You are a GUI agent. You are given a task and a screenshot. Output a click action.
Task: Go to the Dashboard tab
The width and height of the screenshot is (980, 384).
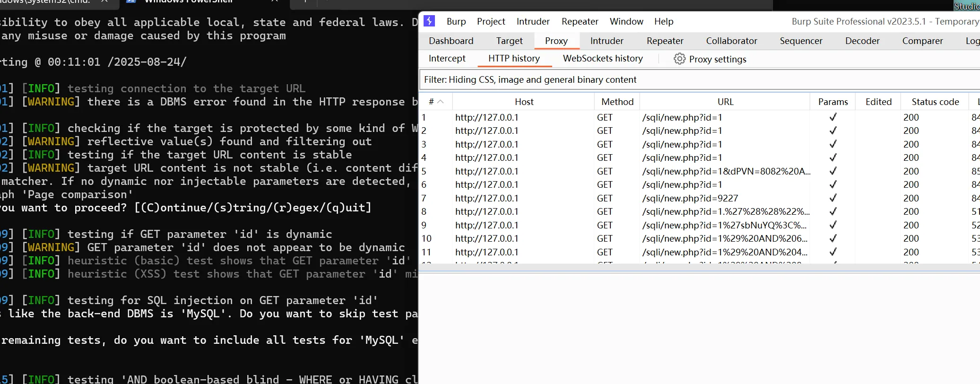[451, 41]
